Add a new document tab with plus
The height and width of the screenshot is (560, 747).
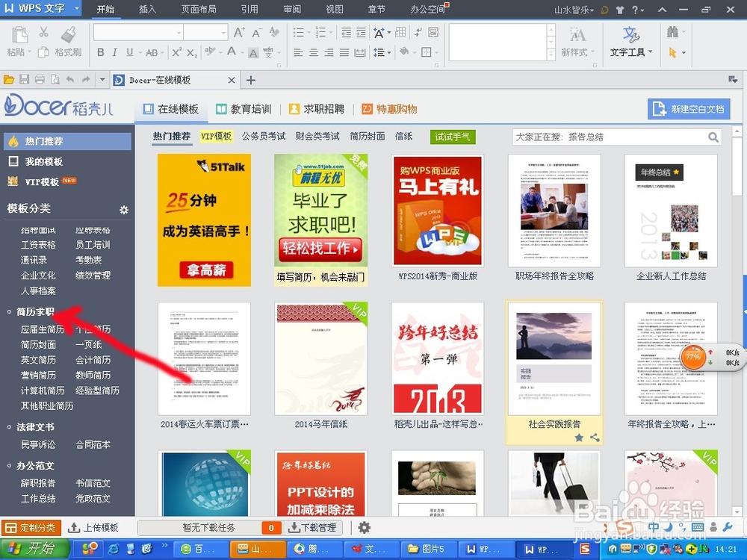250,80
